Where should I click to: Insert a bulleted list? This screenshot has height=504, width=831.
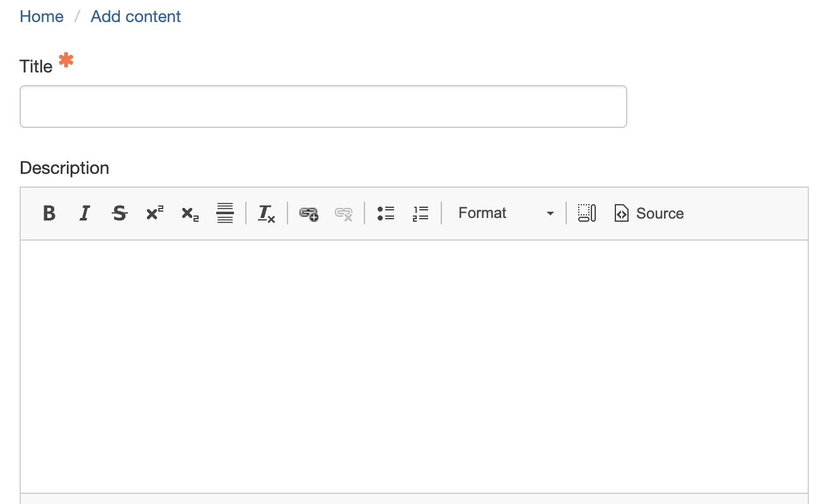tap(386, 213)
